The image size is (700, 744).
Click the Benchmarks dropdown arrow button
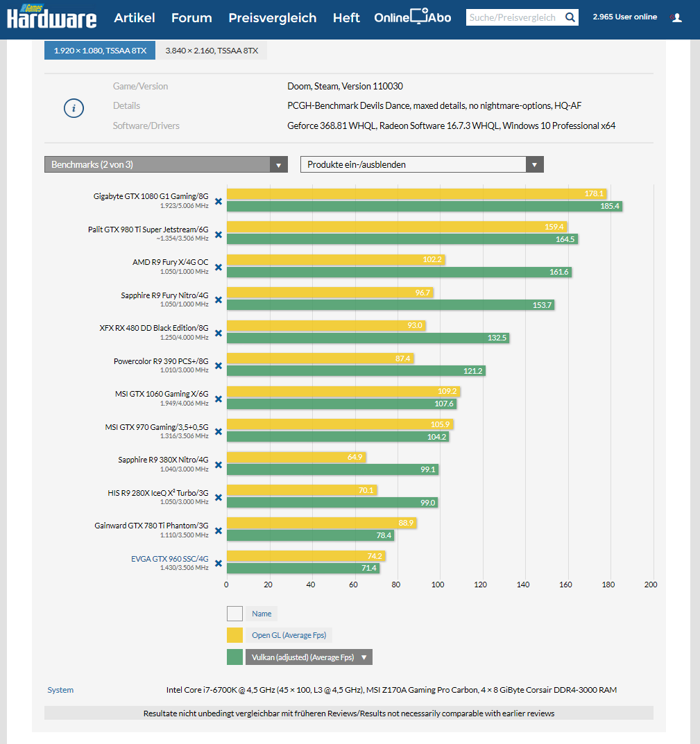[x=279, y=165]
